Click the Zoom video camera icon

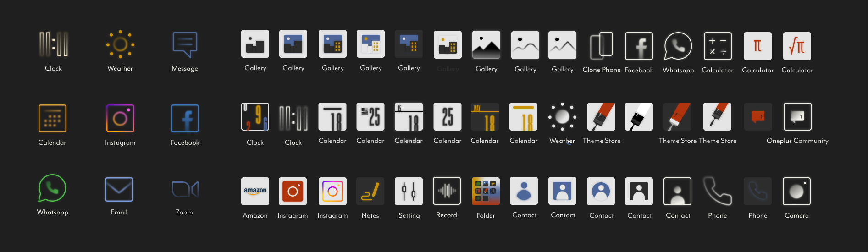coord(185,189)
